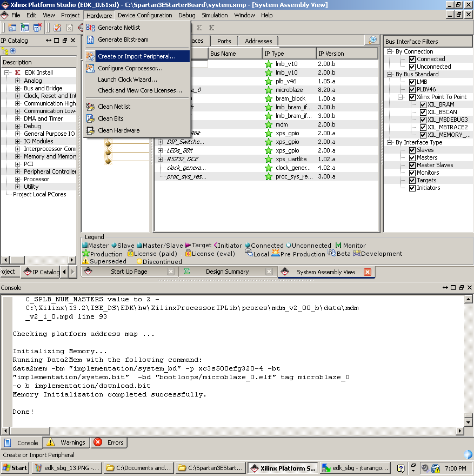
Task: Uncheck XIL_BSCAN filter
Action: pos(423,113)
